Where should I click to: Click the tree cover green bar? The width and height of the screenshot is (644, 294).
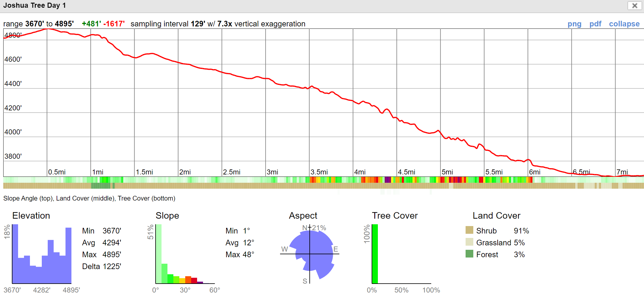pos(375,254)
